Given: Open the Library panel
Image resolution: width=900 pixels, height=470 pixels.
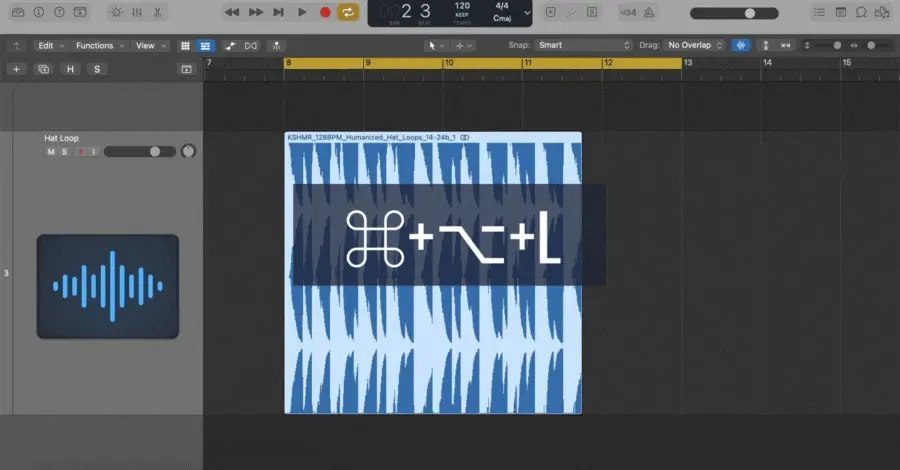Looking at the screenshot, I should (18, 12).
